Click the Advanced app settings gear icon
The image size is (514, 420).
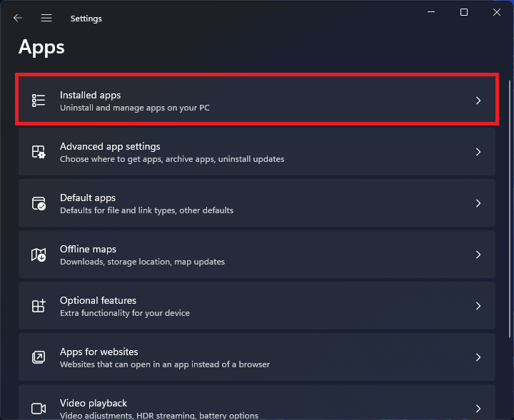[x=39, y=152]
